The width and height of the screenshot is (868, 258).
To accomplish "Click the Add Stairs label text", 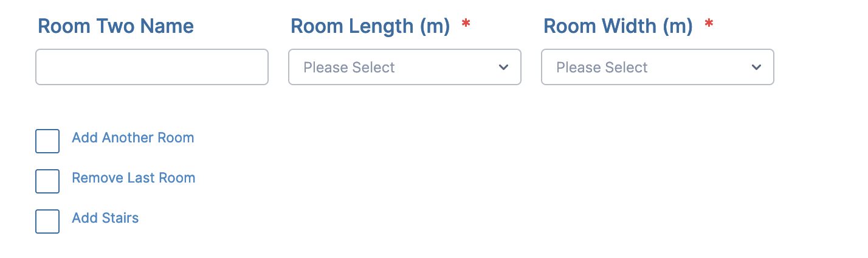I will point(105,218).
